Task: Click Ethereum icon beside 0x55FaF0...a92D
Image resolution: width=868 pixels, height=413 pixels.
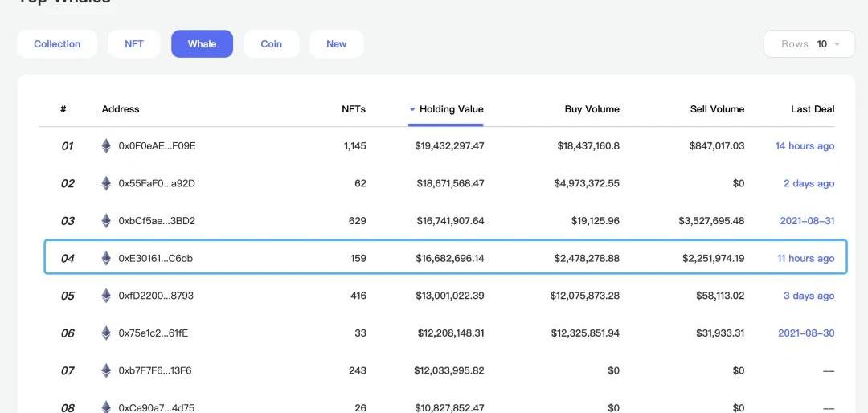Action: (x=106, y=183)
